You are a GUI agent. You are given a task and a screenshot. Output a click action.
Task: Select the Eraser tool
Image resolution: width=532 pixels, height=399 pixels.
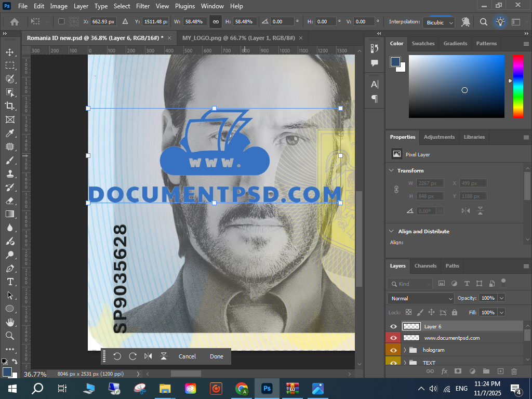(x=9, y=201)
